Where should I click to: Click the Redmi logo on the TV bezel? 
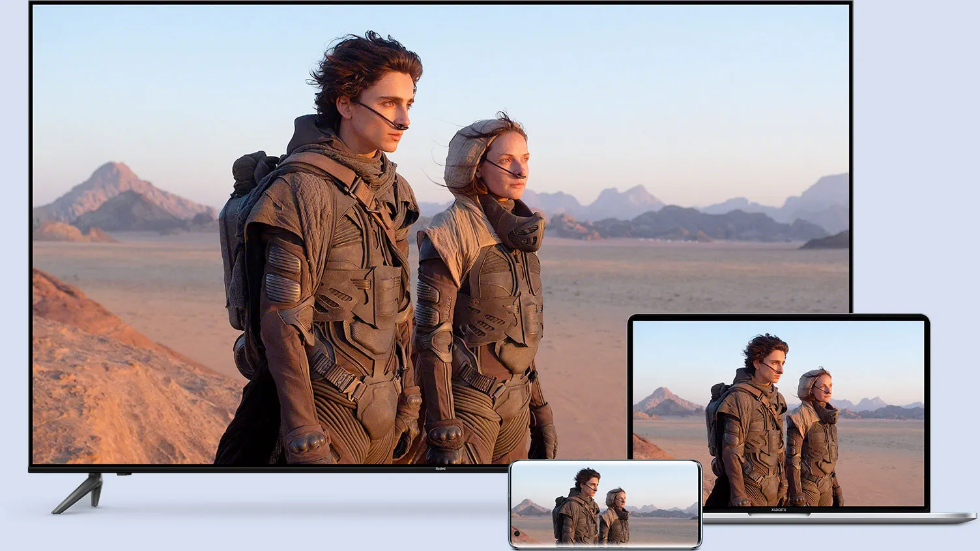pyautogui.click(x=440, y=468)
